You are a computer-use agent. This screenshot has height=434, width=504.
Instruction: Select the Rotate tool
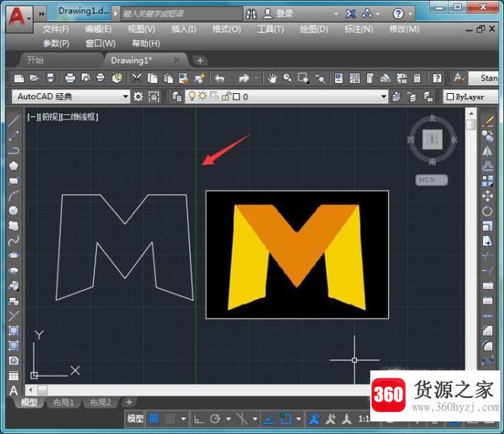tap(488, 211)
